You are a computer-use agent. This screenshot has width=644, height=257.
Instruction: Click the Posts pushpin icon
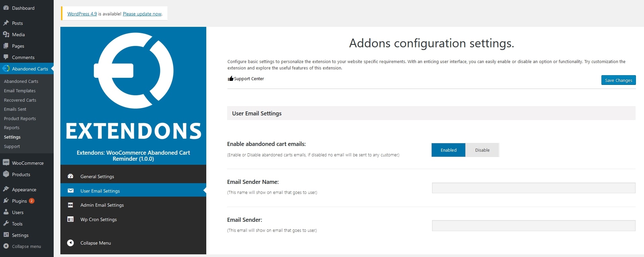click(x=6, y=23)
